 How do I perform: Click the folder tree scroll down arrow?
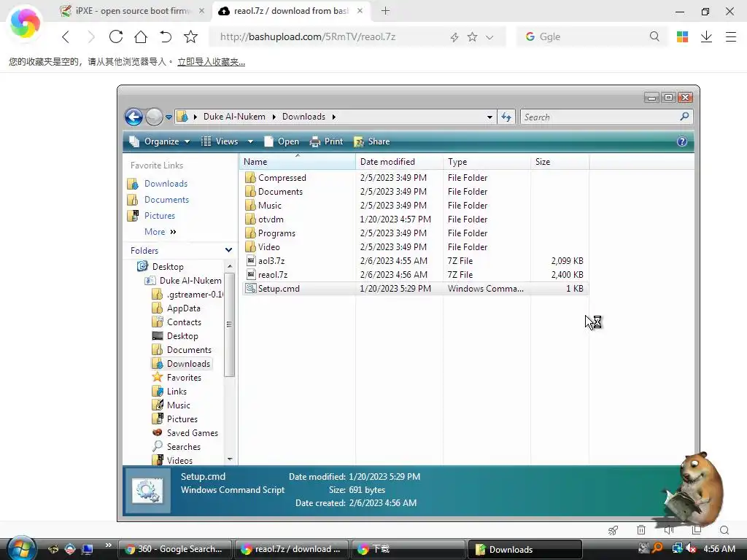tap(230, 459)
